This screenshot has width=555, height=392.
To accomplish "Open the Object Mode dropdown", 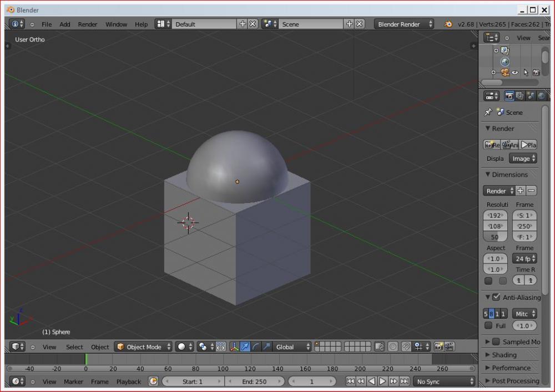I will (x=143, y=347).
